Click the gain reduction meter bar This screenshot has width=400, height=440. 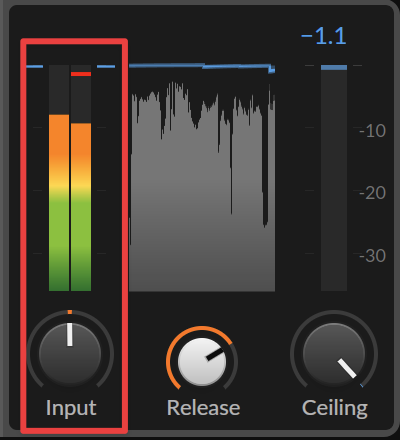(x=334, y=178)
